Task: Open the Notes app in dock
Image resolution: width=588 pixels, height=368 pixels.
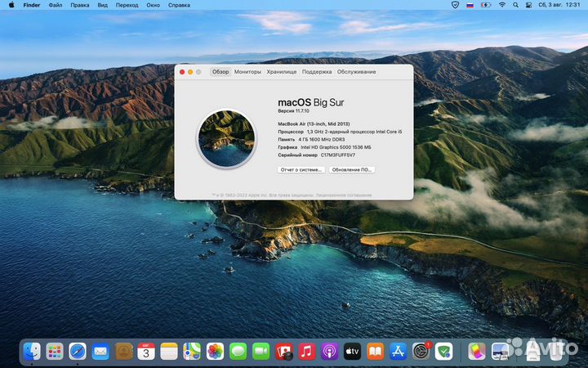Action: [169, 352]
